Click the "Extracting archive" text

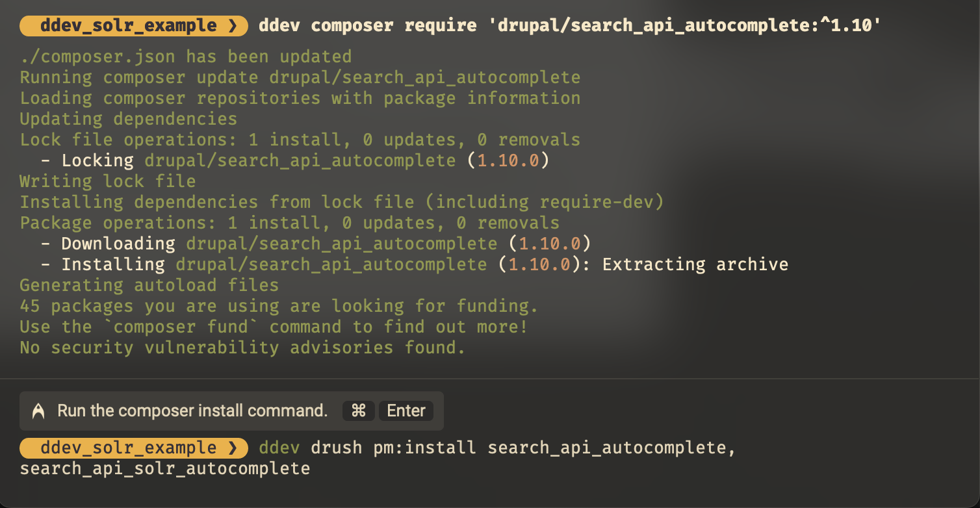pos(695,264)
